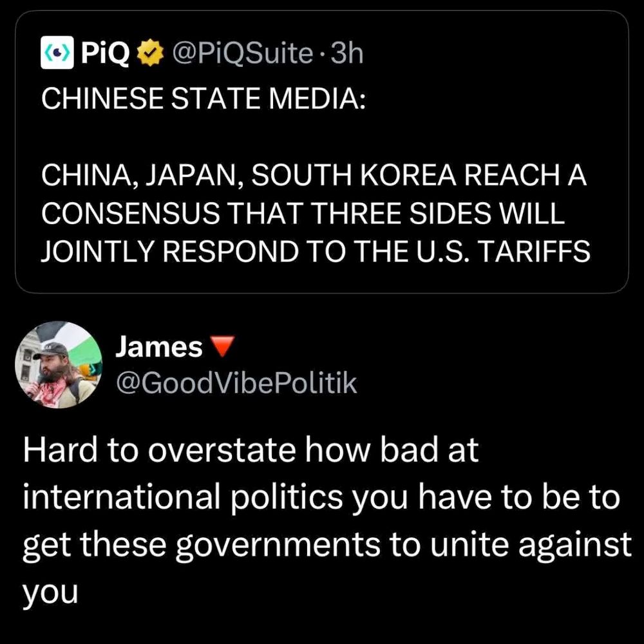
Task: Click the PiQ account logo avatar
Action: (57, 53)
